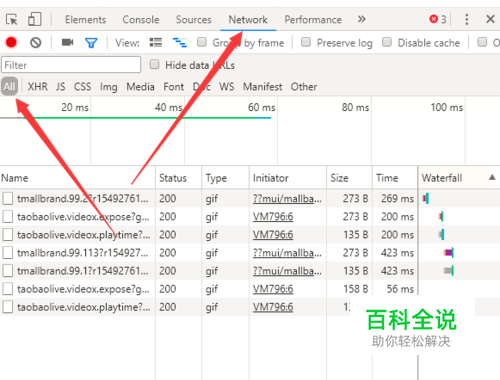Select the last taobaolive.videox.expose request (56 ms)

[83, 289]
